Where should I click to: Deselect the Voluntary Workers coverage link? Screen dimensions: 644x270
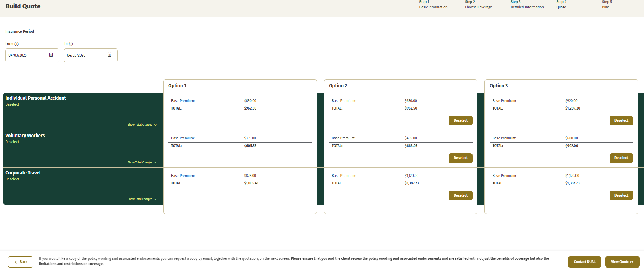(x=12, y=142)
